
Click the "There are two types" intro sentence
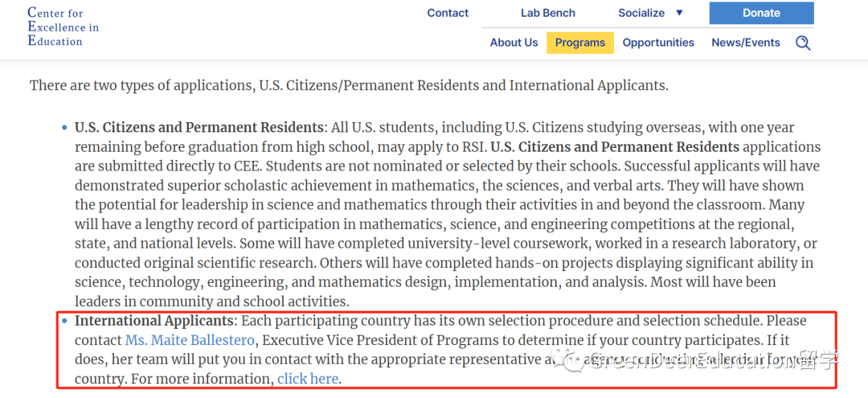(349, 84)
